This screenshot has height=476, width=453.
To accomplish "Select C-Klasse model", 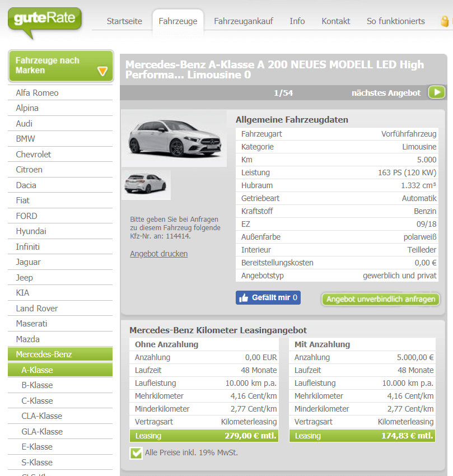I will pyautogui.click(x=60, y=401).
